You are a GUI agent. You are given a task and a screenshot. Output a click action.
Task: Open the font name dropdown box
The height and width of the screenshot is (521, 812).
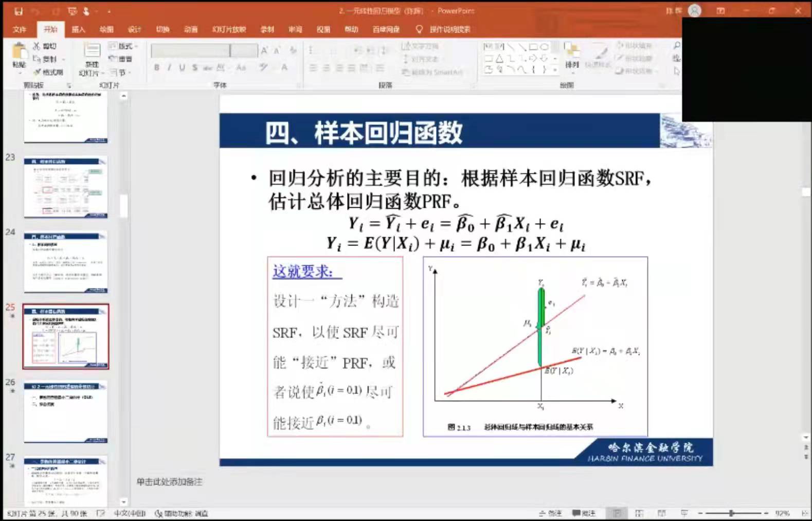[190, 50]
